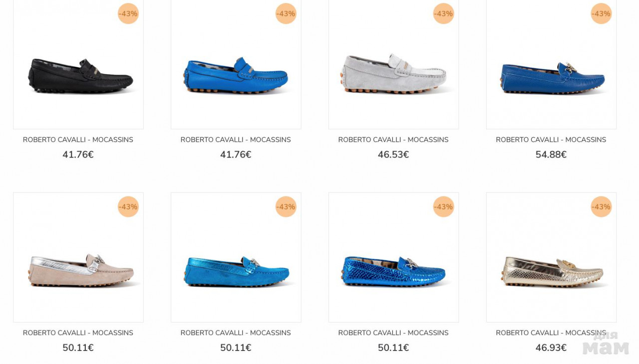The image size is (639, 364).
Task: Open the gold metallic mocassin image
Action: pos(552,257)
